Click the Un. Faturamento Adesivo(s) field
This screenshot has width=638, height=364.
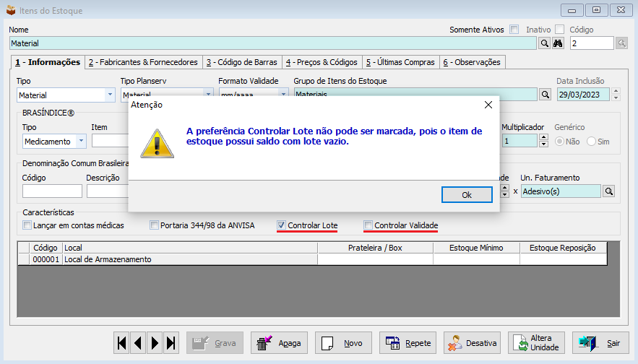561,191
